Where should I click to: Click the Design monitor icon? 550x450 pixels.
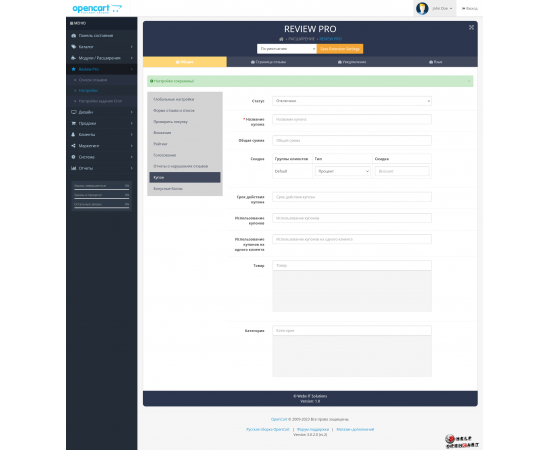tap(74, 112)
